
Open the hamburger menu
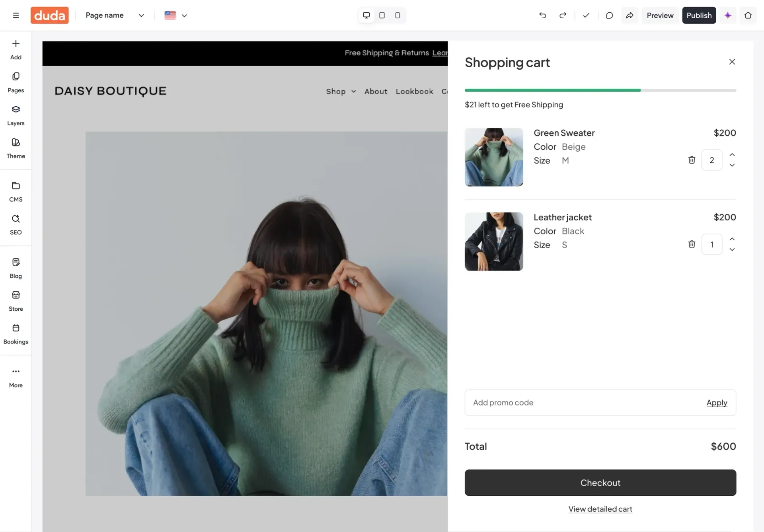(16, 15)
